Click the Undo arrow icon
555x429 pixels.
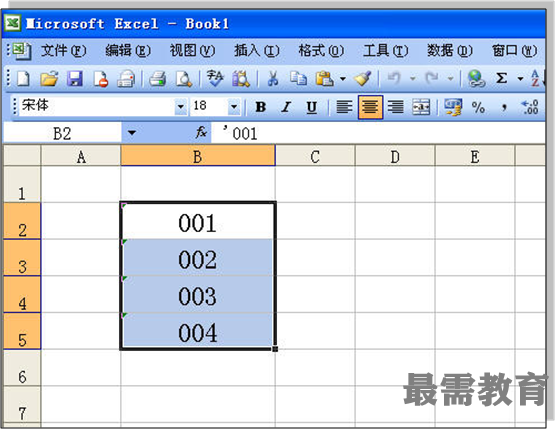point(394,78)
